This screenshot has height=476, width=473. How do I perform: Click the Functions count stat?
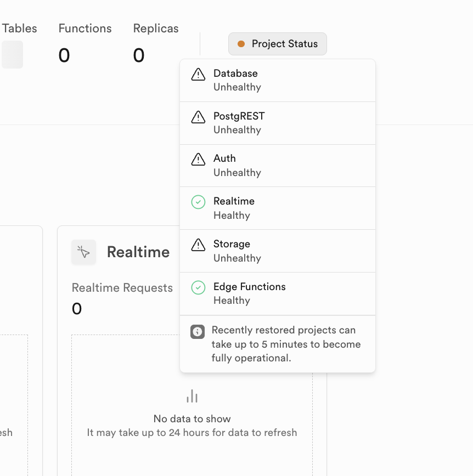click(64, 55)
